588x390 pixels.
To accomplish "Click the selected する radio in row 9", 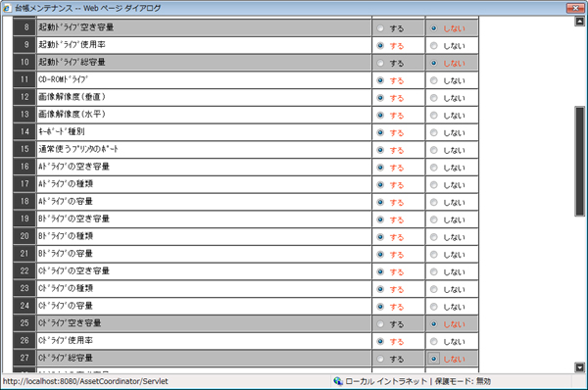I will pyautogui.click(x=380, y=46).
